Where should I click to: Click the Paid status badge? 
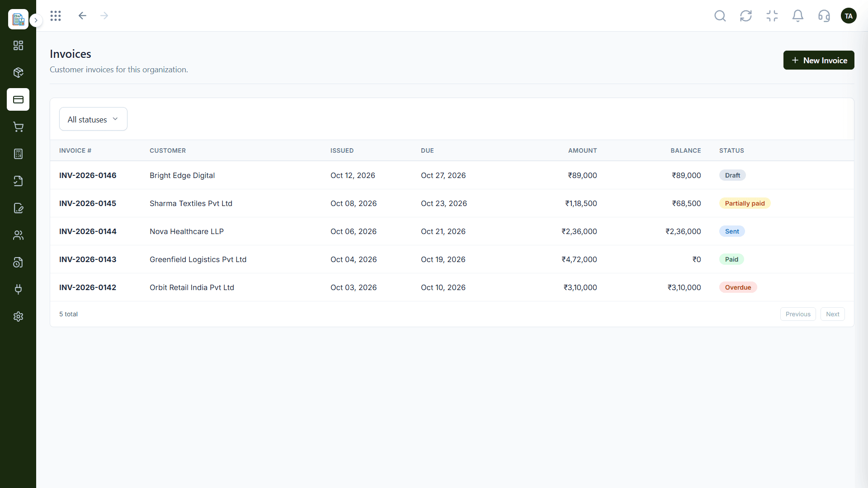(x=731, y=259)
